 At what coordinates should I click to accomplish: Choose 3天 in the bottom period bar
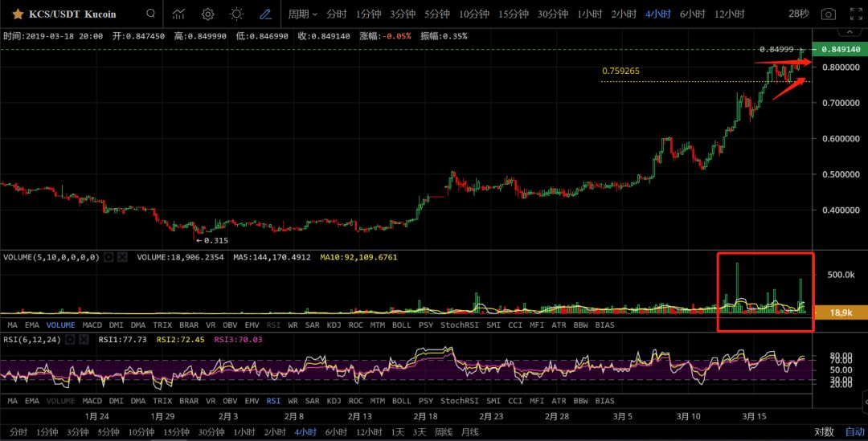[x=420, y=432]
